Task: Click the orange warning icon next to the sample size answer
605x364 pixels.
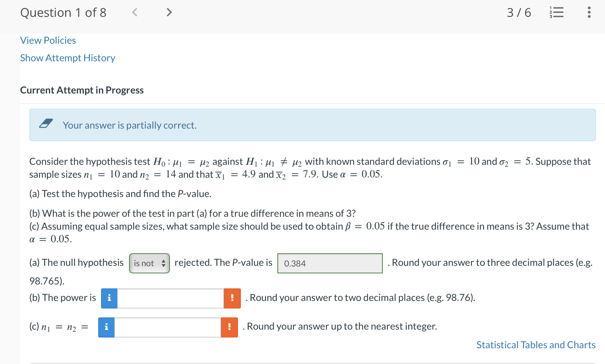Action: [229, 327]
